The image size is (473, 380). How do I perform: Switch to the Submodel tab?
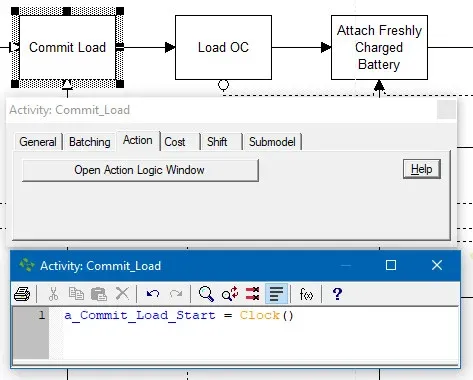coord(272,142)
